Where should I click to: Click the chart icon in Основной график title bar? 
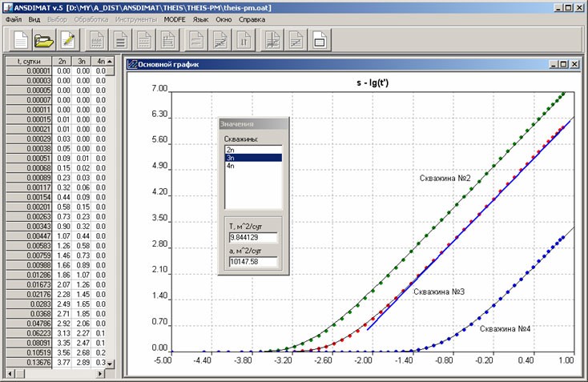point(133,64)
